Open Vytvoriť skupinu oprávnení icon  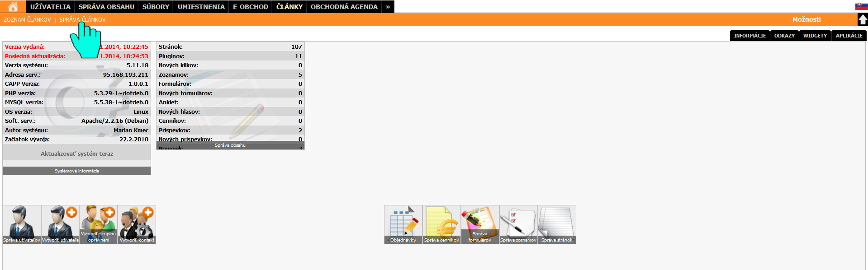pyautogui.click(x=99, y=224)
